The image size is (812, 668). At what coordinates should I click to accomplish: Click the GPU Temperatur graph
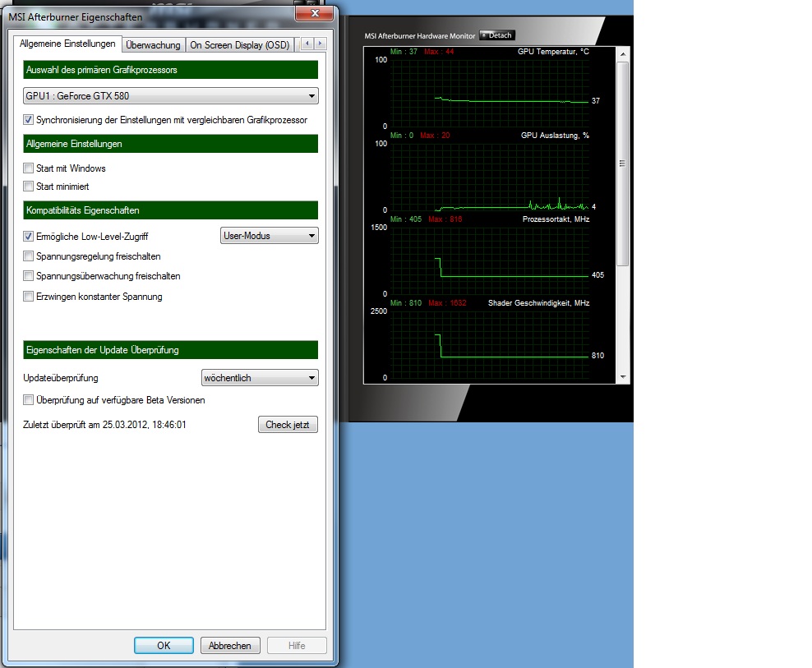(489, 93)
